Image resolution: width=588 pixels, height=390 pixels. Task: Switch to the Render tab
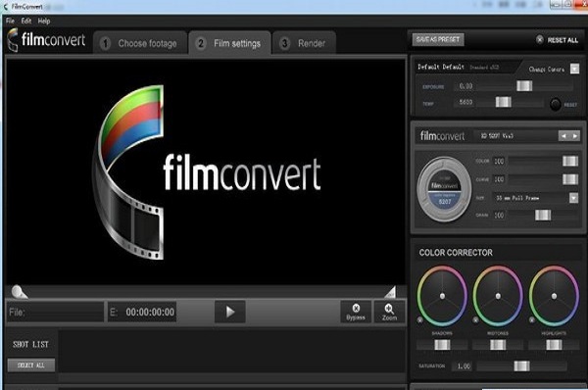(305, 43)
